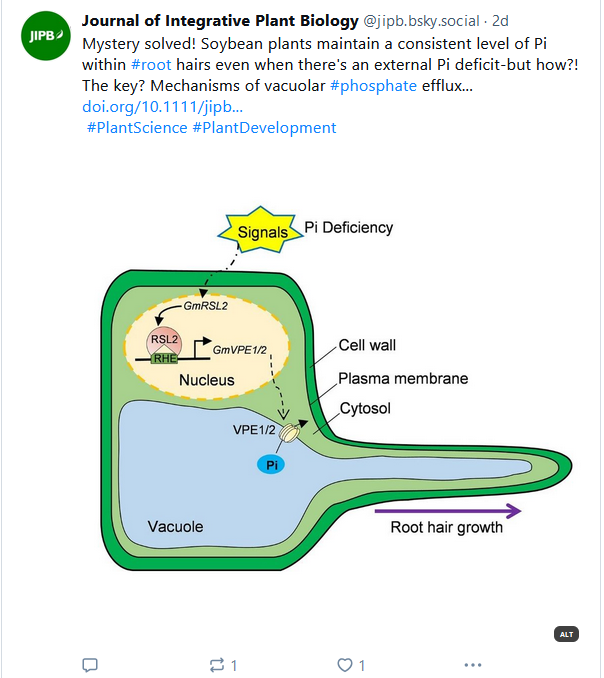This screenshot has height=678, width=604.
Task: Click the @jipb.bsky.social handle
Action: coord(421,21)
